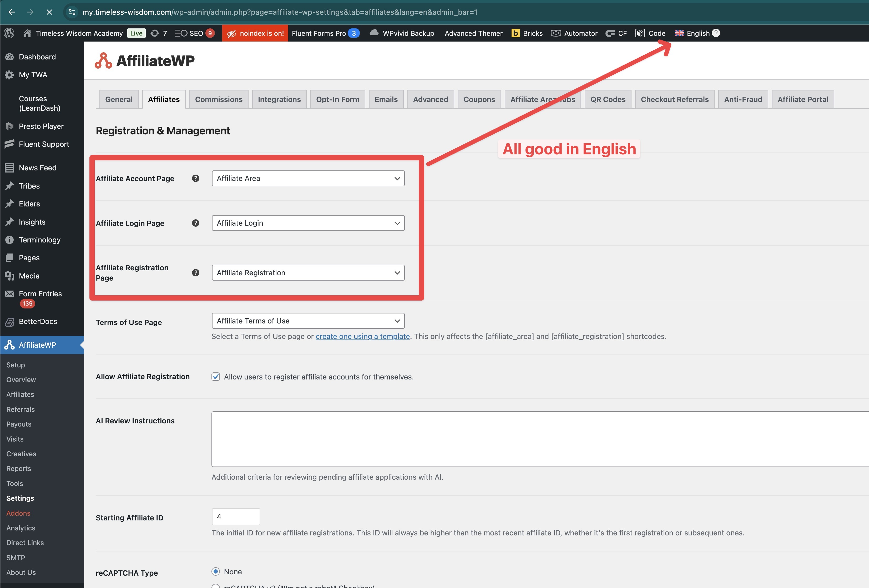Image resolution: width=869 pixels, height=588 pixels.
Task: Click the browser address bar URL
Action: pyautogui.click(x=280, y=12)
